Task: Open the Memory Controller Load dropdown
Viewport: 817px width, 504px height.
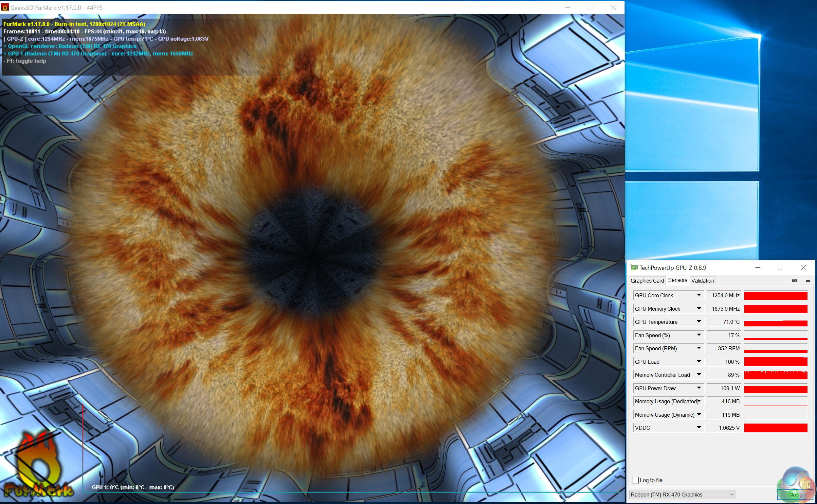Action: (x=699, y=375)
